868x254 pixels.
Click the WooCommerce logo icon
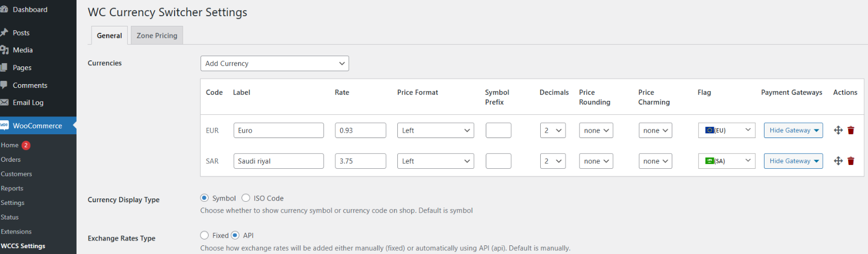[4, 126]
